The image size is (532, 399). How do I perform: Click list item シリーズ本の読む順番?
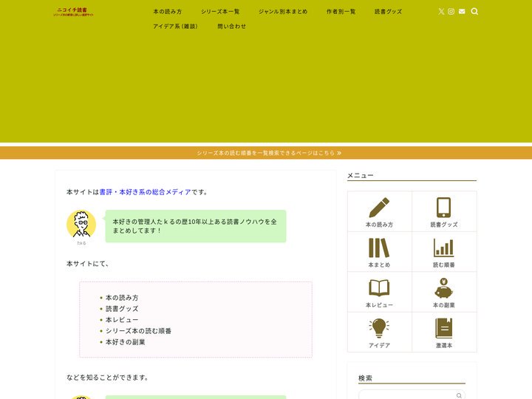[x=138, y=331]
